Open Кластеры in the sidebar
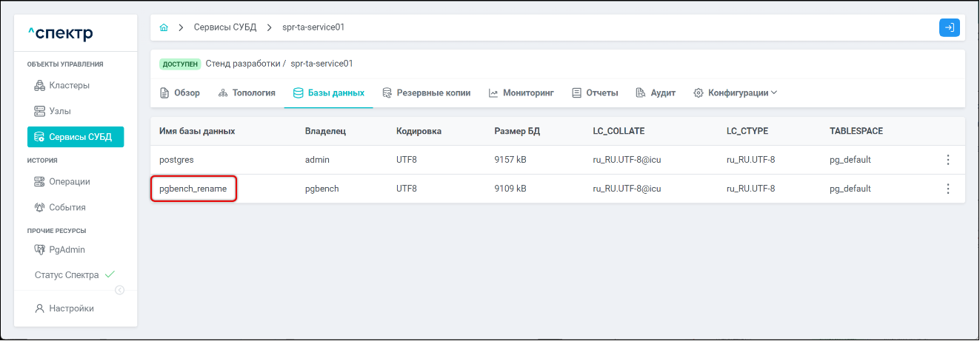Screen dimensions: 980x341 click(x=69, y=85)
